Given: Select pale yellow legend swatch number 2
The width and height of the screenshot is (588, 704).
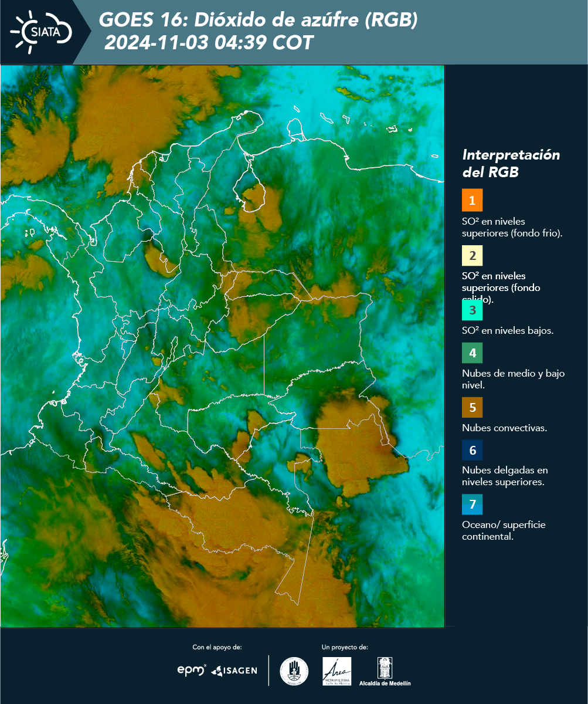Looking at the screenshot, I should coord(472,255).
